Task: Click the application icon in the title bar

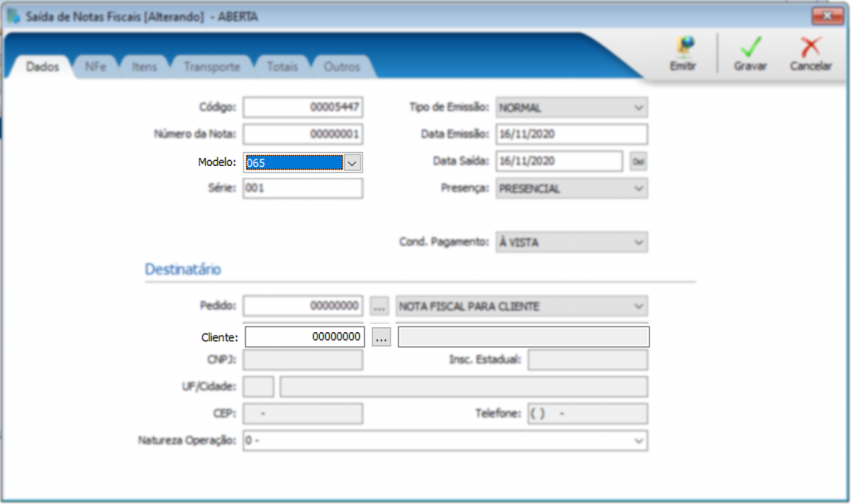Action: [13, 17]
